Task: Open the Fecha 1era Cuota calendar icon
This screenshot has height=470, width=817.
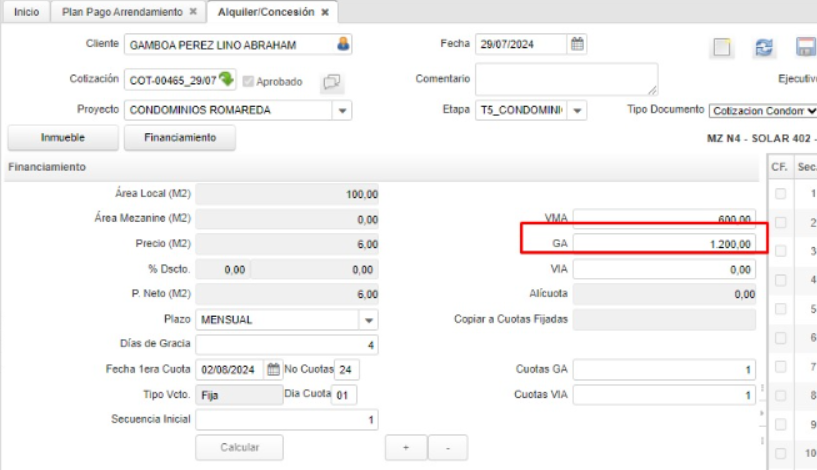Action: [273, 369]
